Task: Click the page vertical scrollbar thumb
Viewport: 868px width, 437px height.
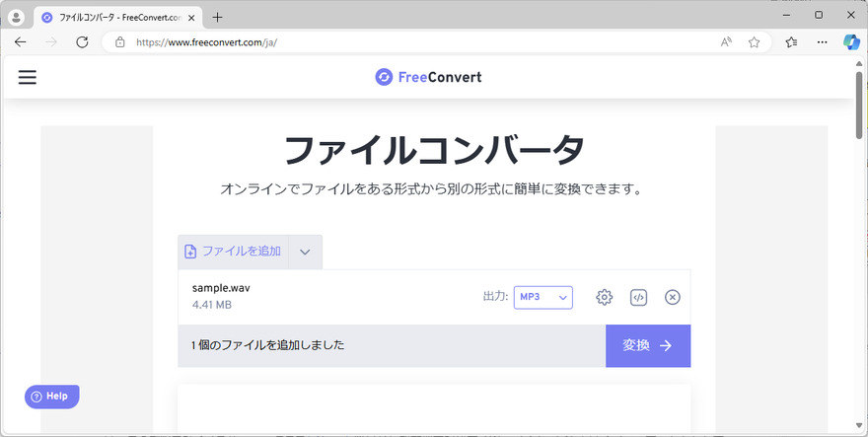Action: (x=859, y=106)
